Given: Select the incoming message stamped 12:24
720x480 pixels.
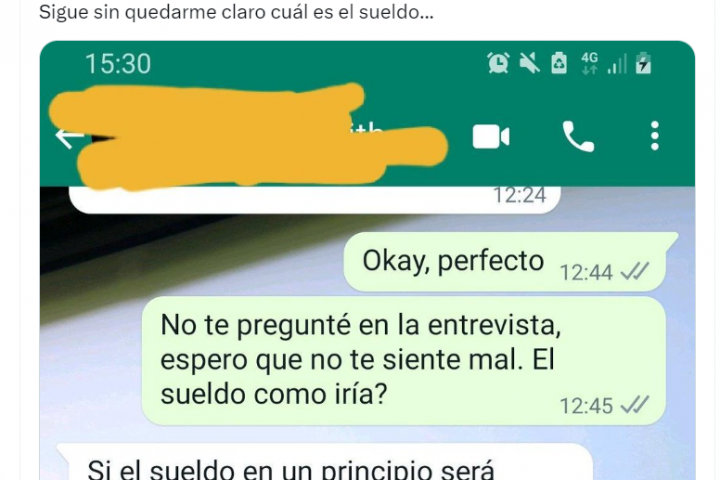Looking at the screenshot, I should point(315,199).
